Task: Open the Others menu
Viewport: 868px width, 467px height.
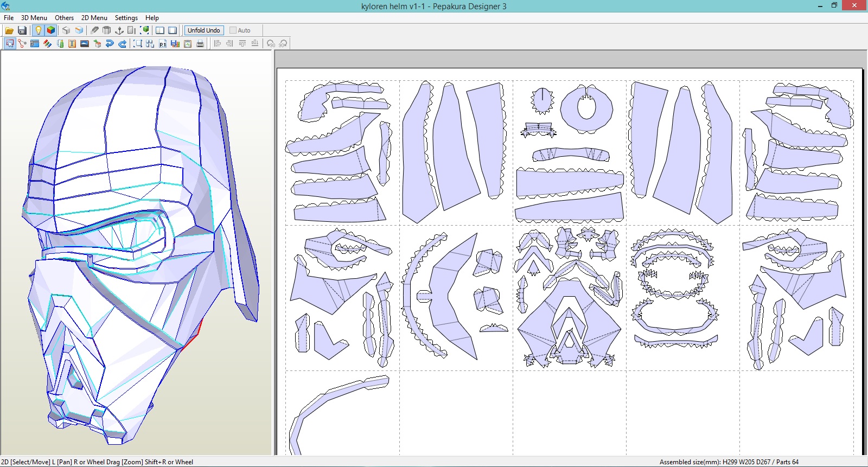Action: (x=64, y=17)
